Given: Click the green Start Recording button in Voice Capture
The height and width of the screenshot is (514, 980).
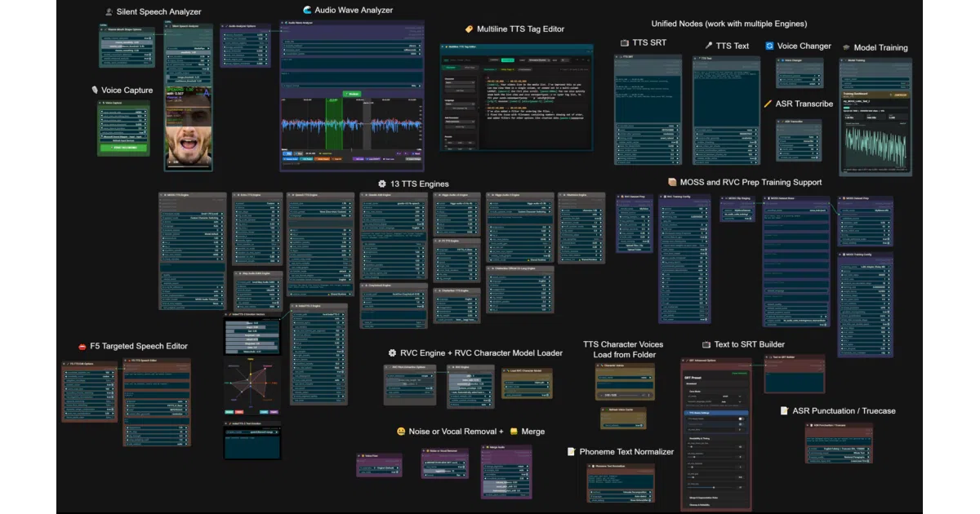Looking at the screenshot, I should click(x=124, y=147).
